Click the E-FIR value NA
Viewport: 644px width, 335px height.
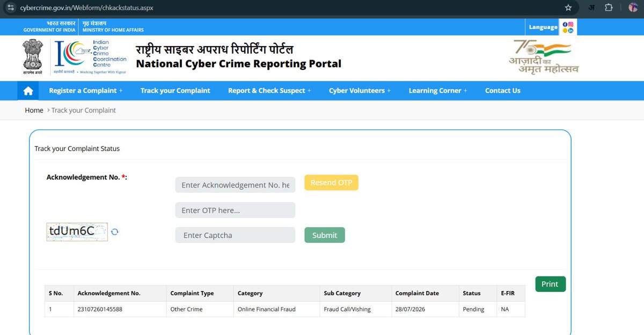(505, 309)
